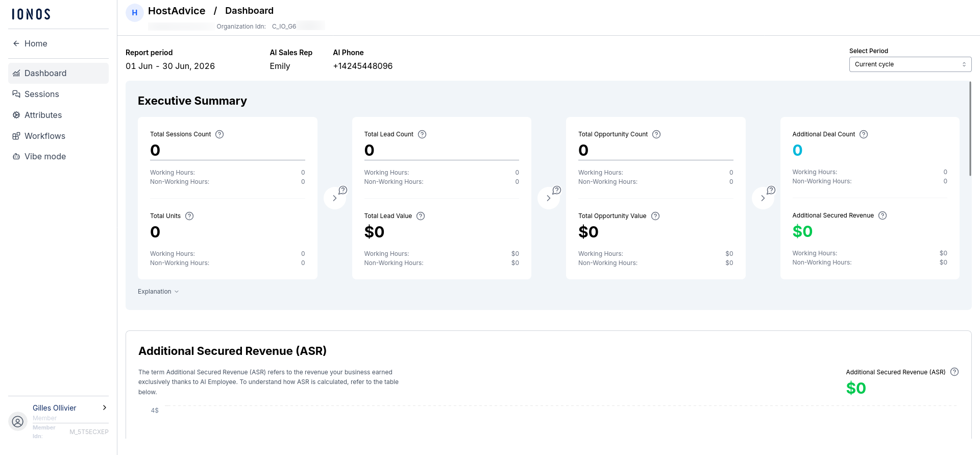Click 4$ chart axis label
The height and width of the screenshot is (455, 980).
point(155,411)
